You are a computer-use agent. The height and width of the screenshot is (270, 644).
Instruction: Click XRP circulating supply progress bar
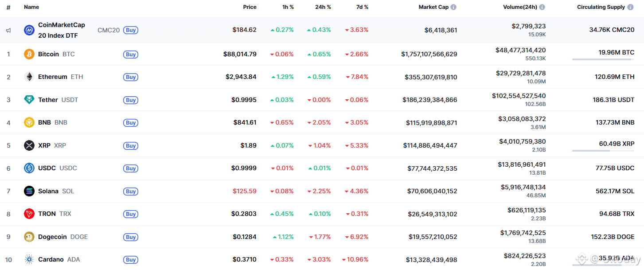point(603,151)
